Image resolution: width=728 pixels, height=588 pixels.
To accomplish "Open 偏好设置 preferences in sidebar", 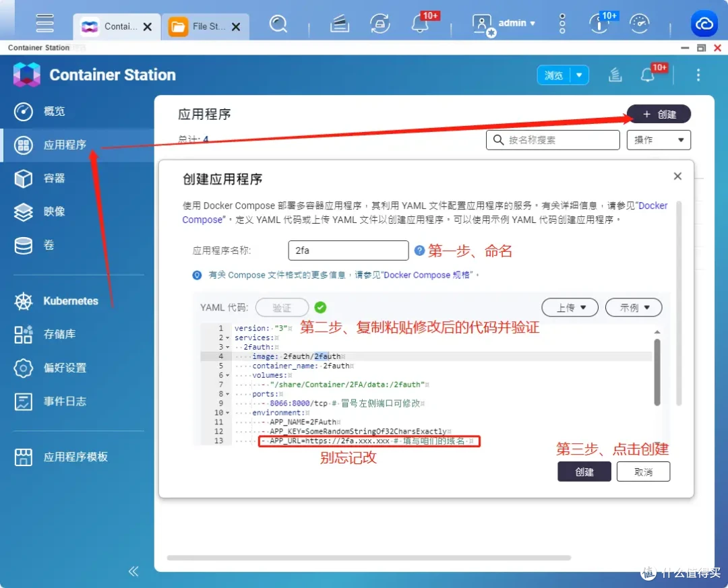I will click(77, 368).
